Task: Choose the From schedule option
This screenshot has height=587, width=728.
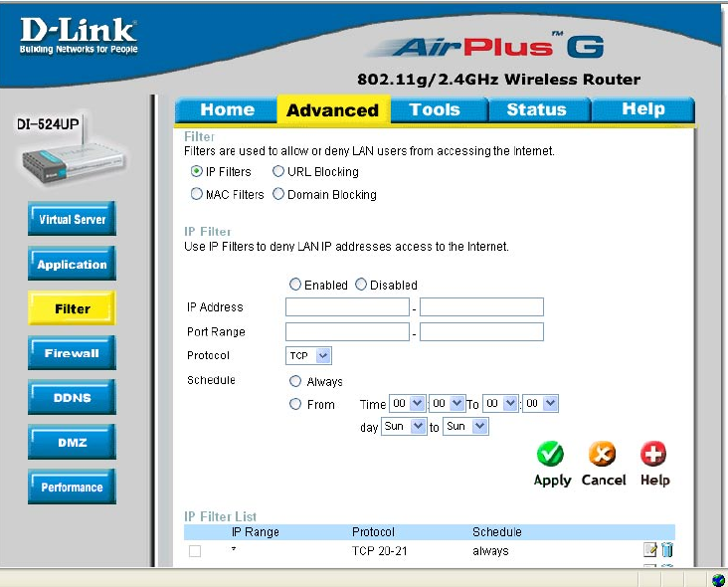Action: click(295, 404)
